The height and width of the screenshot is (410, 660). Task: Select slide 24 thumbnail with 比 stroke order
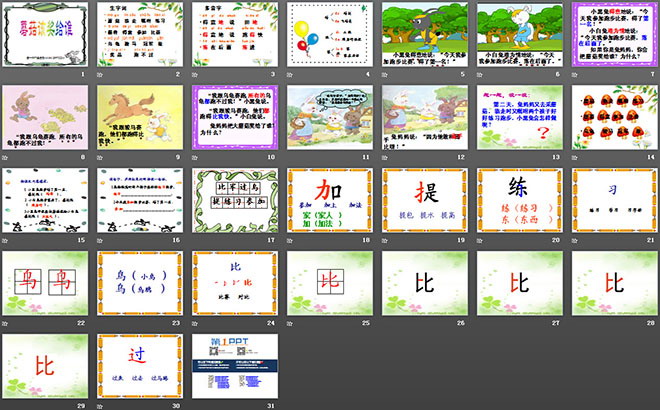pyautogui.click(x=235, y=283)
